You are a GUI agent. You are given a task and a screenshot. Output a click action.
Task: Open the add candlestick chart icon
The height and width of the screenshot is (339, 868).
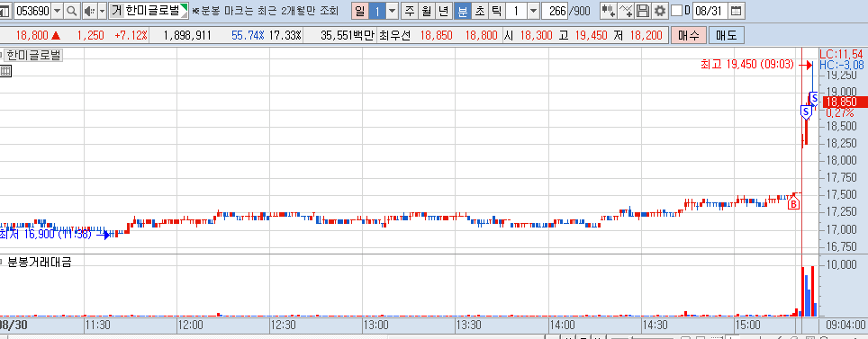[609, 11]
